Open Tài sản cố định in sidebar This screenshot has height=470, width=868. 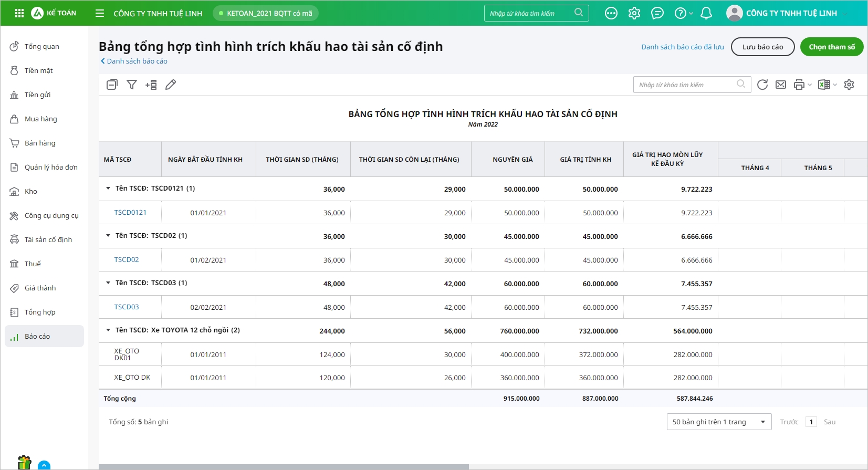[48, 239]
